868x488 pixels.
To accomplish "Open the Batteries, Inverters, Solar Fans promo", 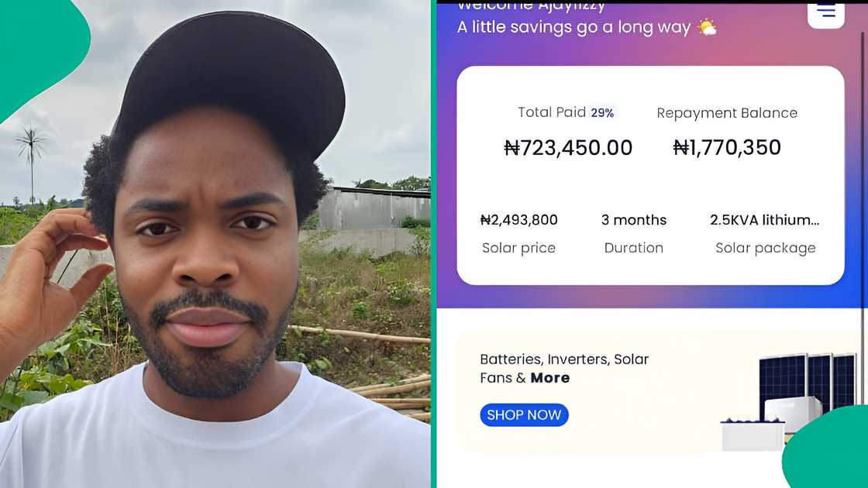I will coord(563,368).
